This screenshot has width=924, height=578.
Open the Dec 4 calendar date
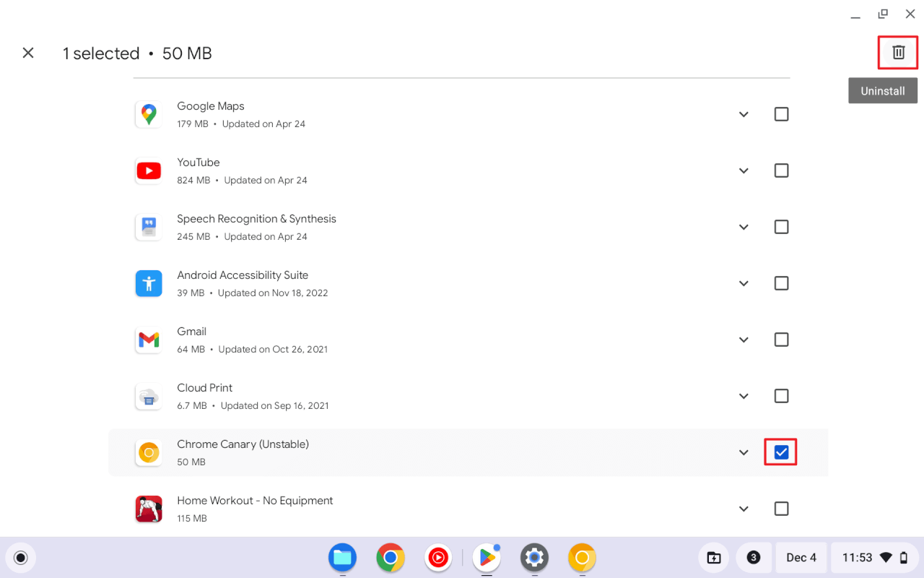[801, 558]
